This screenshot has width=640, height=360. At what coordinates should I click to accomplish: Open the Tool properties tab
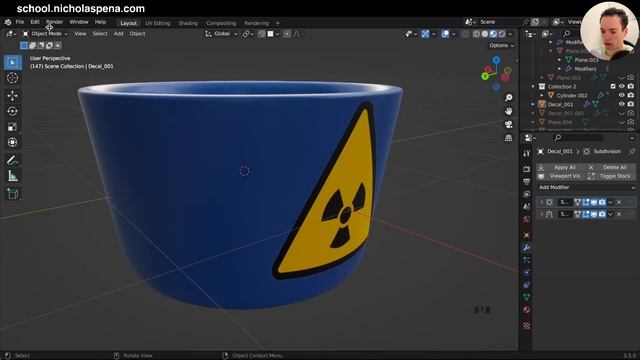pyautogui.click(x=527, y=153)
